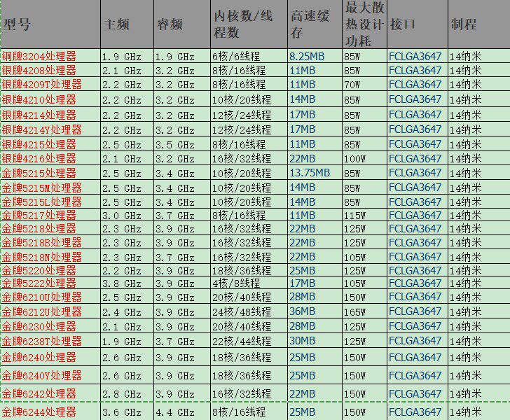Click the 主频 column header

coord(127,24)
